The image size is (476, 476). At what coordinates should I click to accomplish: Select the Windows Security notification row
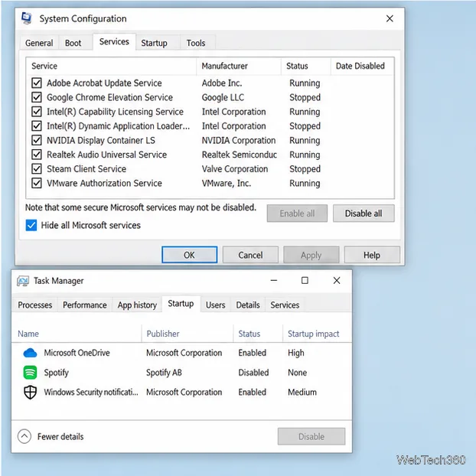point(181,393)
